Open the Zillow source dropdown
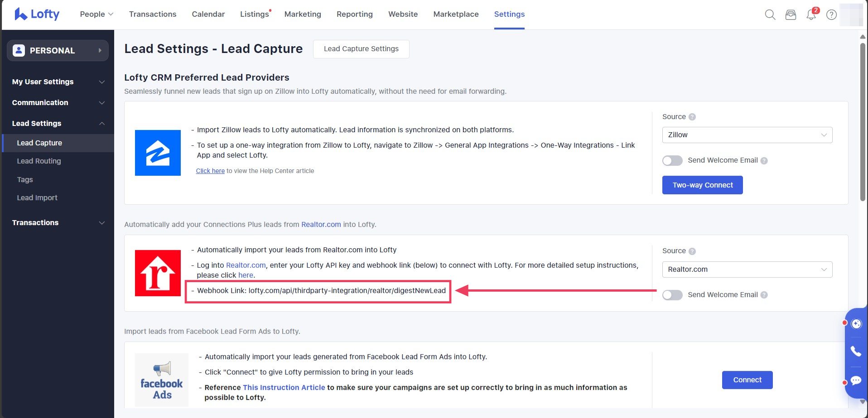The height and width of the screenshot is (418, 868). [747, 135]
